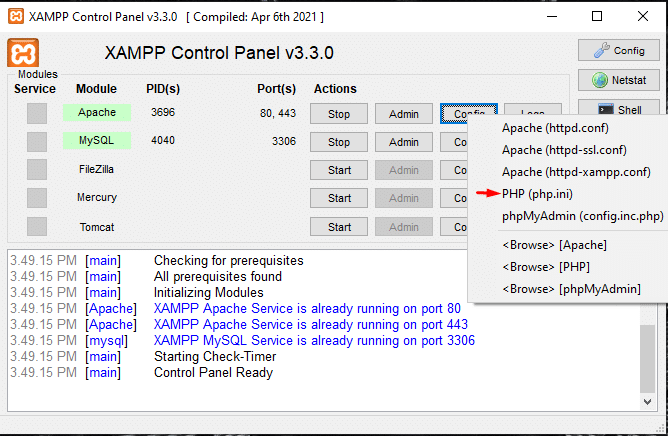
Task: Click log line about MySQL port 3306
Action: [x=314, y=341]
